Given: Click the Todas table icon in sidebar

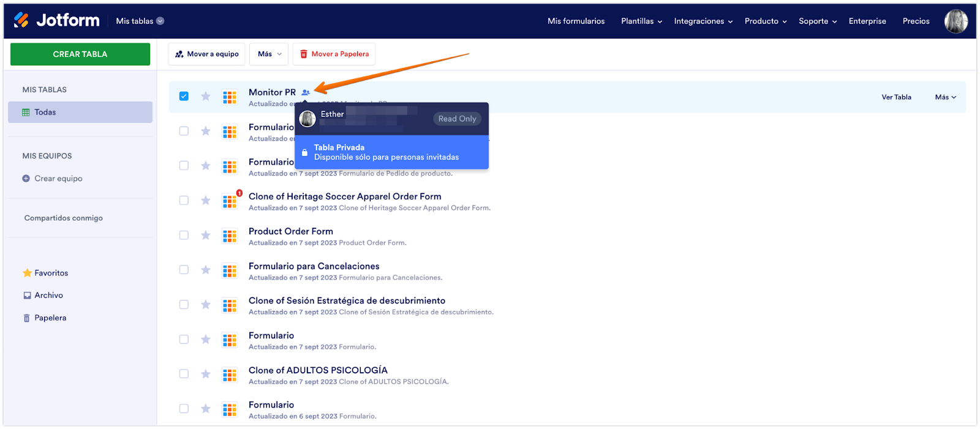Looking at the screenshot, I should point(26,113).
